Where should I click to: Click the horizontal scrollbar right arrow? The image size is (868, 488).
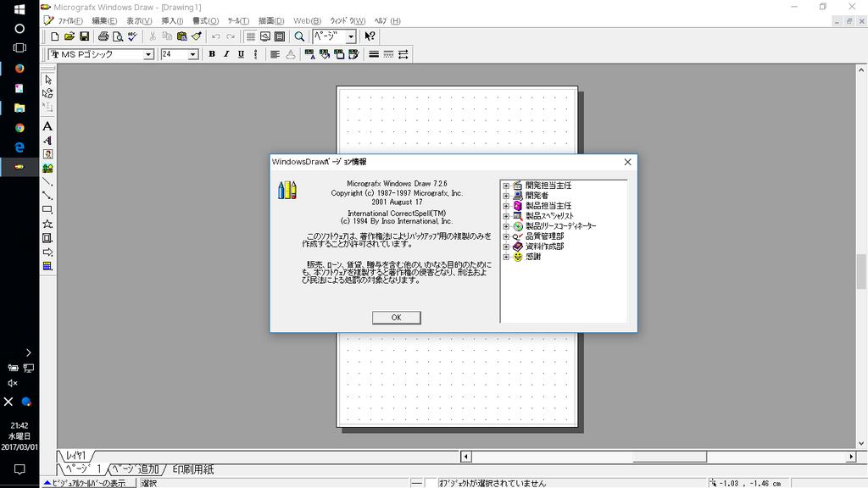coord(851,457)
